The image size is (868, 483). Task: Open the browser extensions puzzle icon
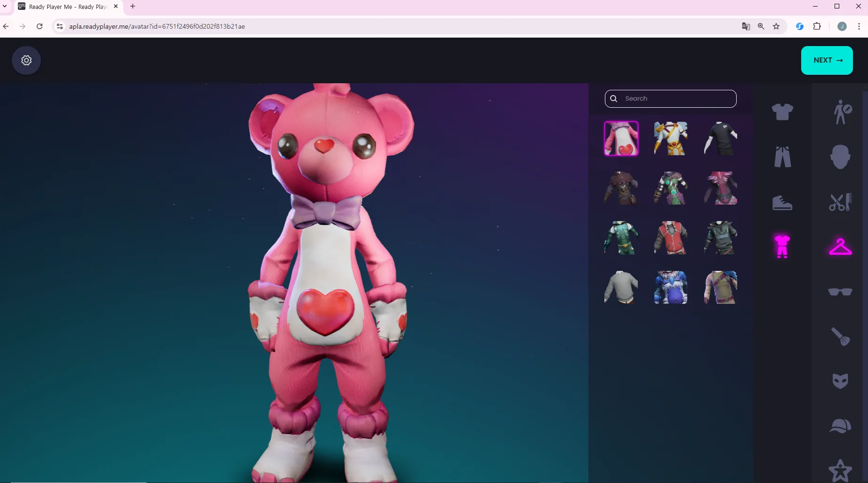click(x=817, y=26)
